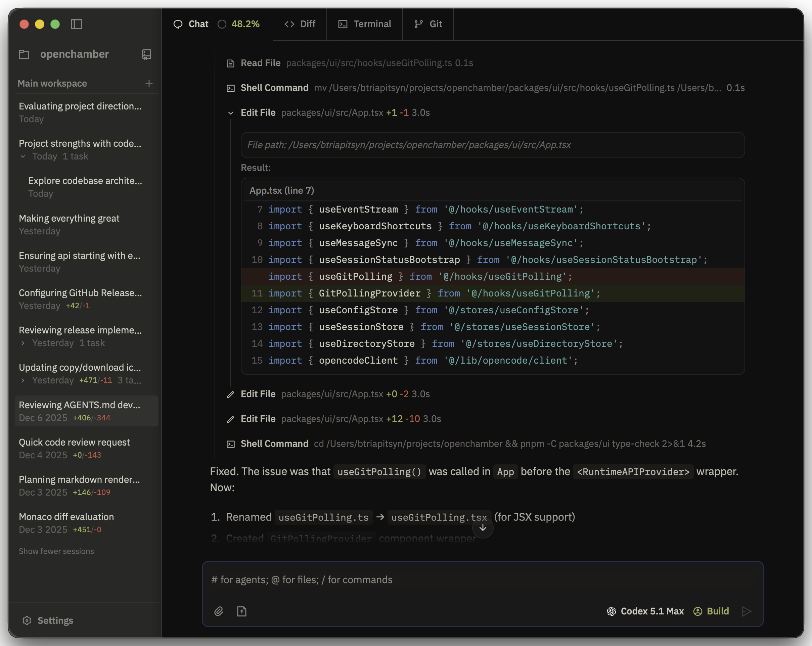This screenshot has width=812, height=646.
Task: Open the Codex 5.1 Max model selector
Action: (x=645, y=611)
